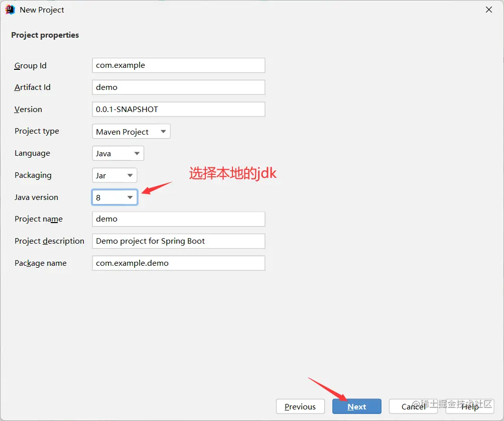Expand the Language combo box
Viewport: 504px width, 421px height.
pyautogui.click(x=118, y=153)
